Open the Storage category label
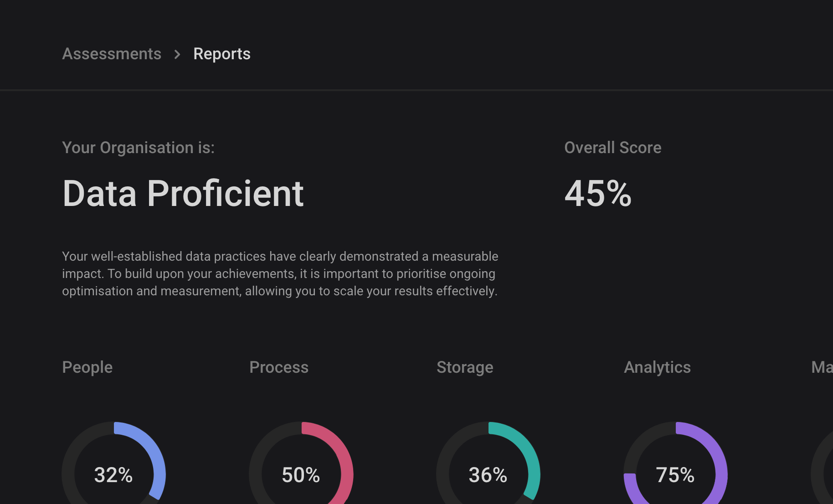833x504 pixels. [465, 367]
